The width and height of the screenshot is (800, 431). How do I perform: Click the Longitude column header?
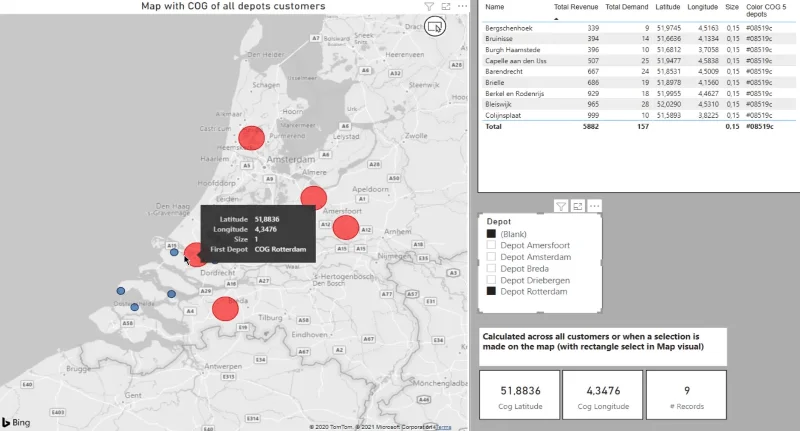tap(703, 7)
